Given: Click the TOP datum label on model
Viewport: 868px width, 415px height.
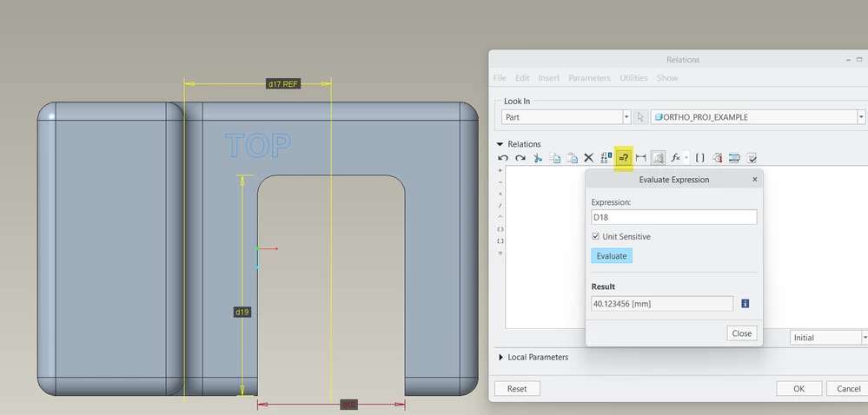Looking at the screenshot, I should coord(258,146).
